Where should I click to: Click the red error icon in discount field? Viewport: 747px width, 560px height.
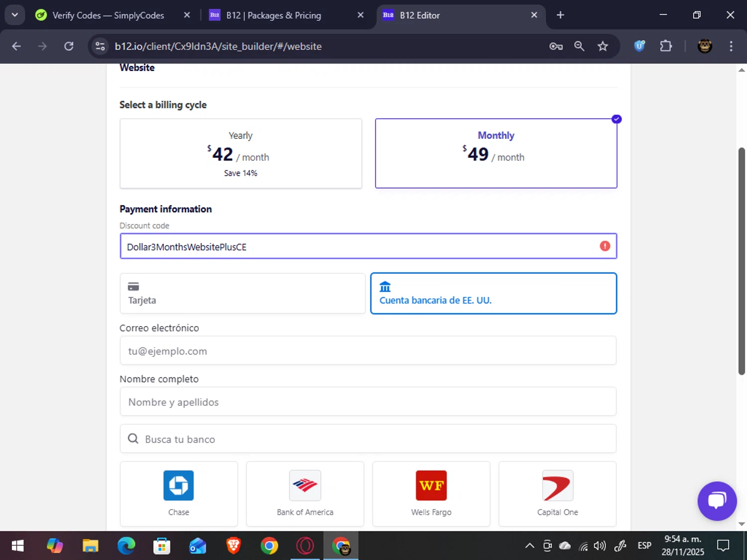pyautogui.click(x=605, y=246)
